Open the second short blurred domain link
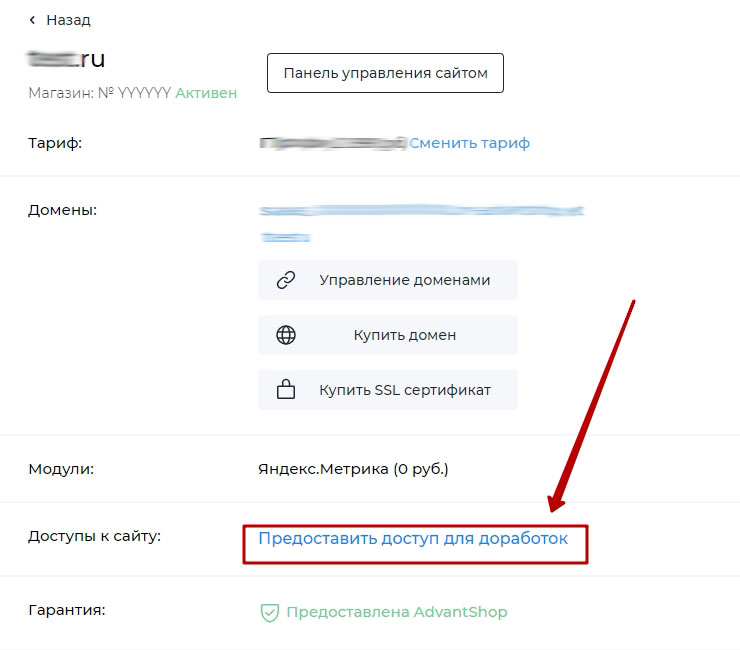Viewport: 740px width, 650px height. (285, 237)
